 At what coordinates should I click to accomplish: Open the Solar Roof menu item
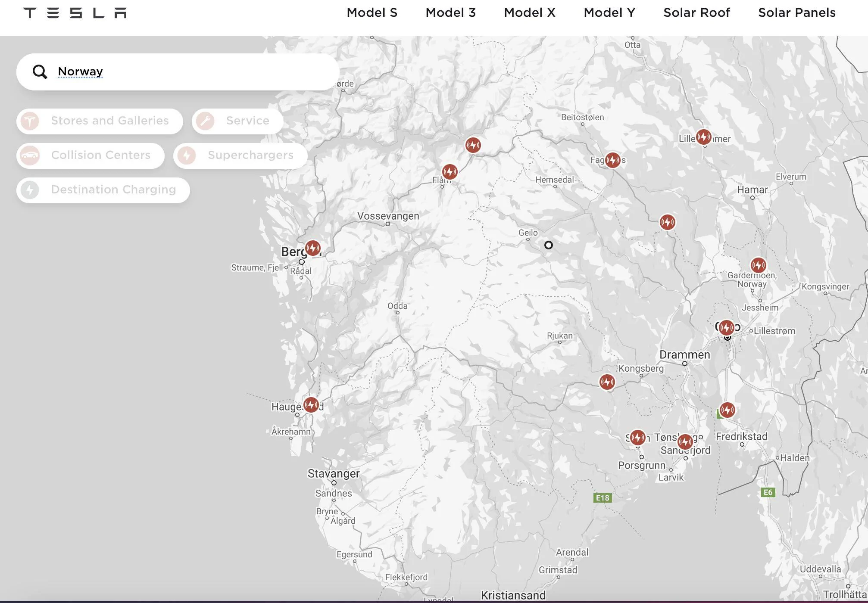[x=696, y=13]
